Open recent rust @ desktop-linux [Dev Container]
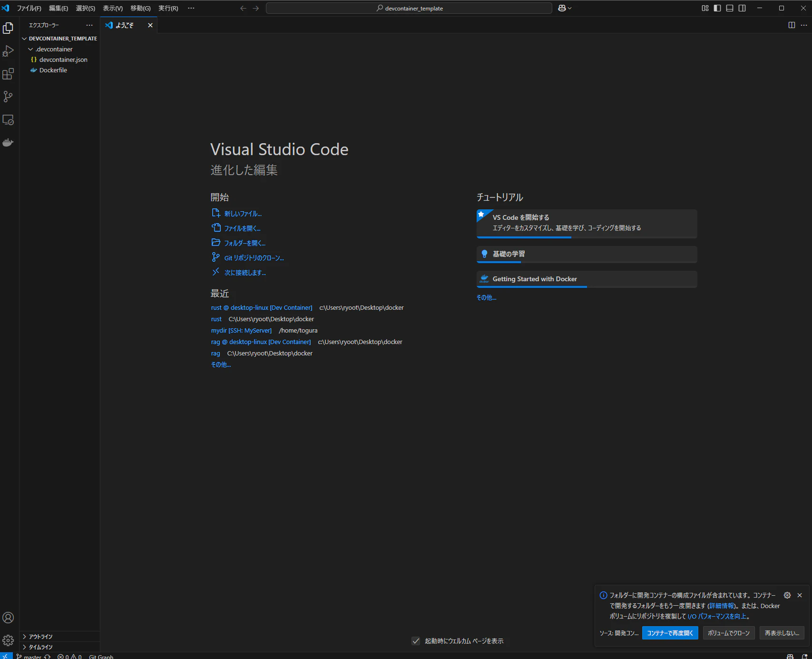This screenshot has width=812, height=659. pos(262,308)
